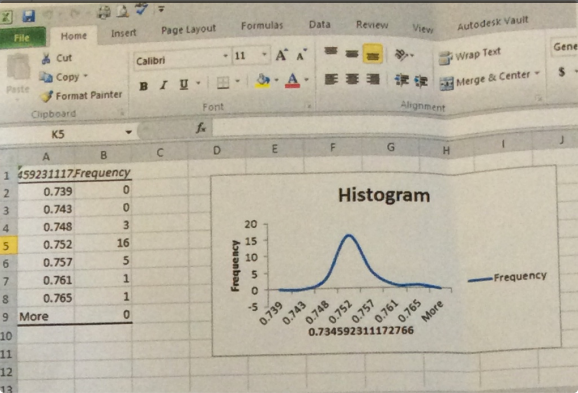This screenshot has width=578, height=393.
Task: Click the currency dollar format icon
Action: coord(561,72)
